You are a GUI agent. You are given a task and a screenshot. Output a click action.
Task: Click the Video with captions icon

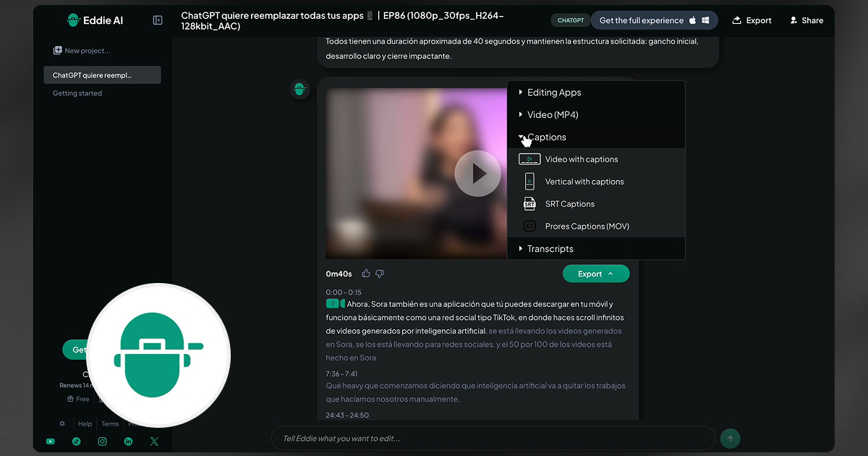coord(529,159)
